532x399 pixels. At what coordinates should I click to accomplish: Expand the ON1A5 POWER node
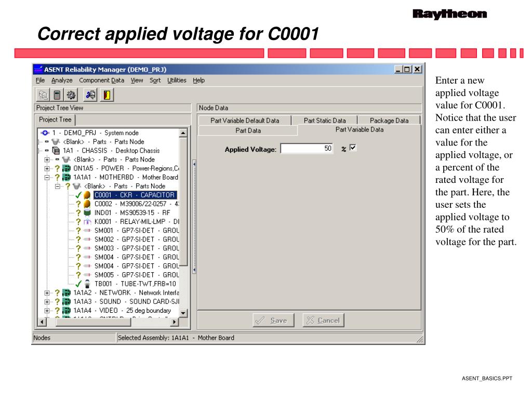pyautogui.click(x=47, y=168)
